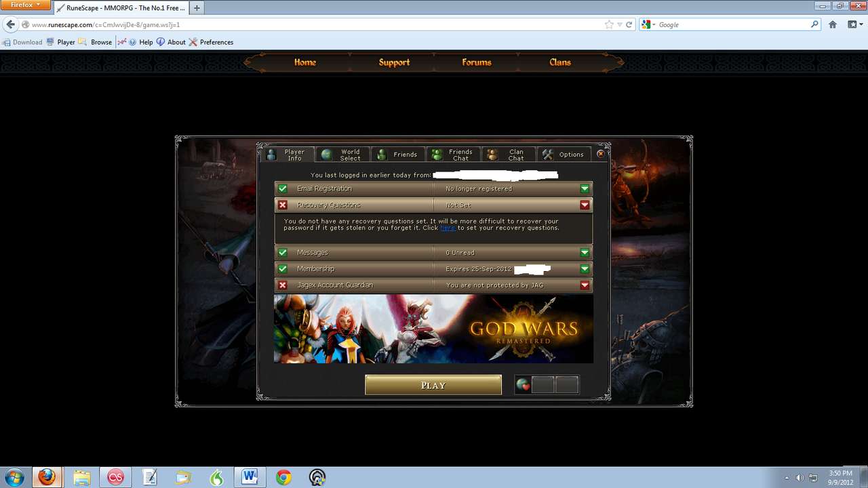Open the Clans navigation link

click(x=560, y=62)
